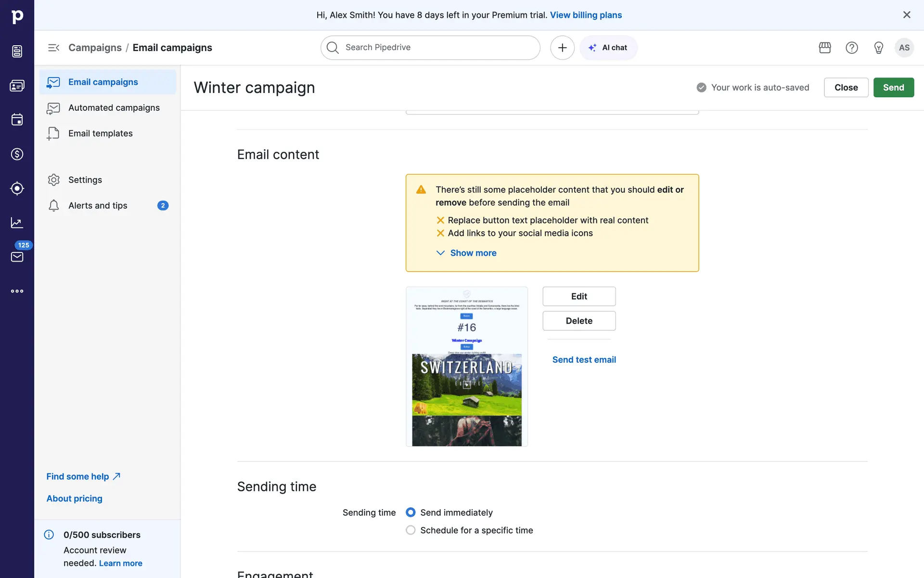Screen dimensions: 924x578
Task: Open Email templates in sidebar
Action: pyautogui.click(x=100, y=133)
